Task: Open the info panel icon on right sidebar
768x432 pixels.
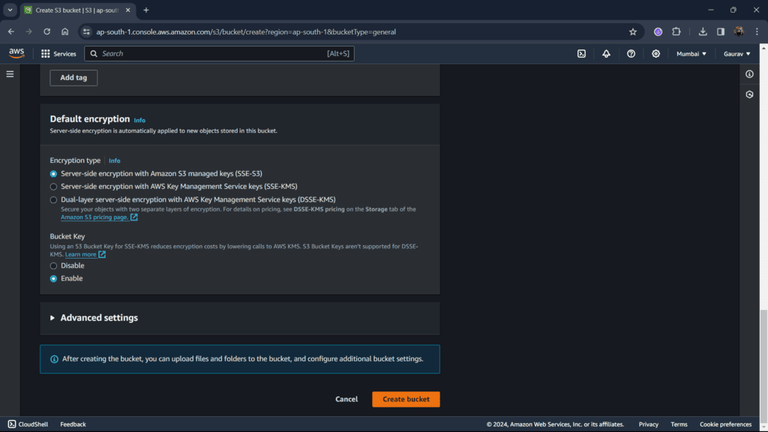Action: 749,74
